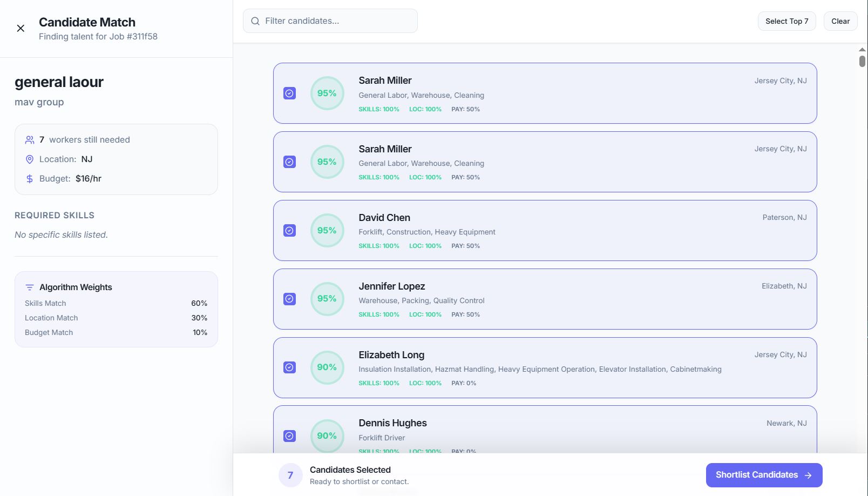Click the location pin icon beside NJ
This screenshot has width=868, height=496.
coord(30,159)
